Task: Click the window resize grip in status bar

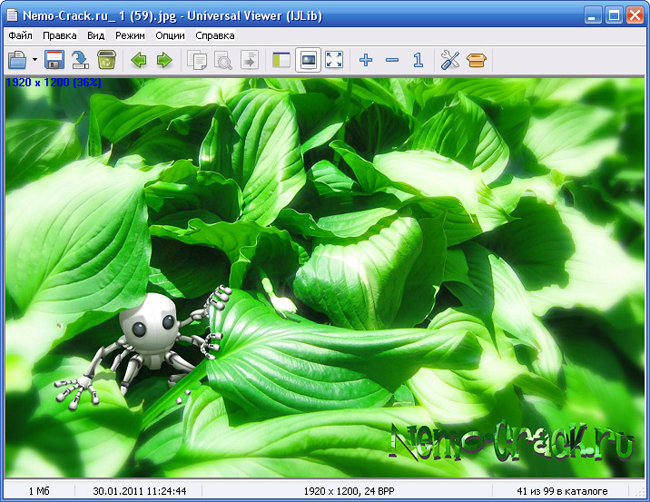Action: click(x=639, y=492)
